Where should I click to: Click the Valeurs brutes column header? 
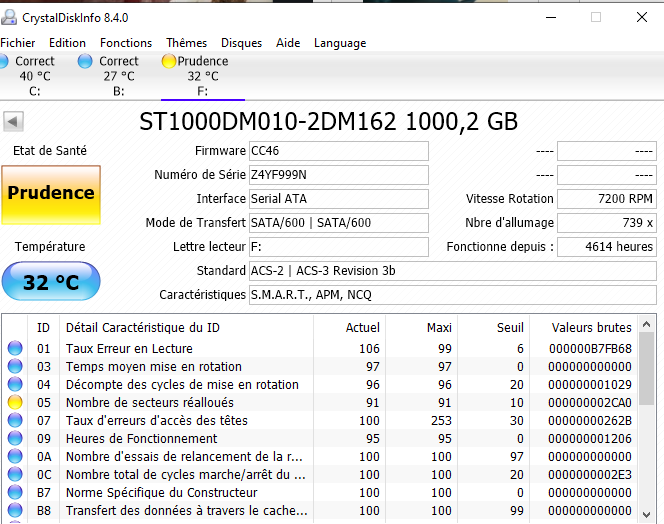point(591,327)
